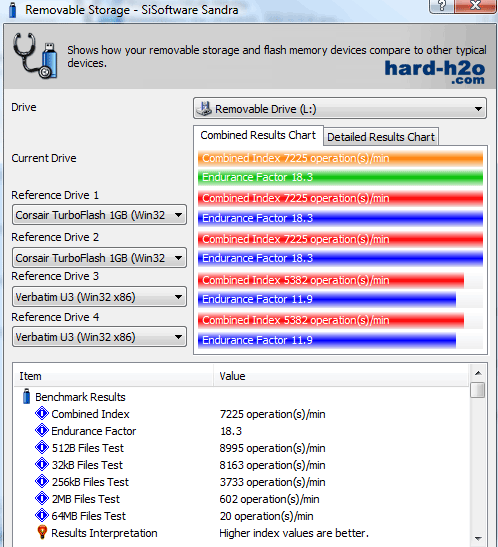The width and height of the screenshot is (498, 547).
Task: Click the Results Interpretation row label
Action: click(x=104, y=533)
